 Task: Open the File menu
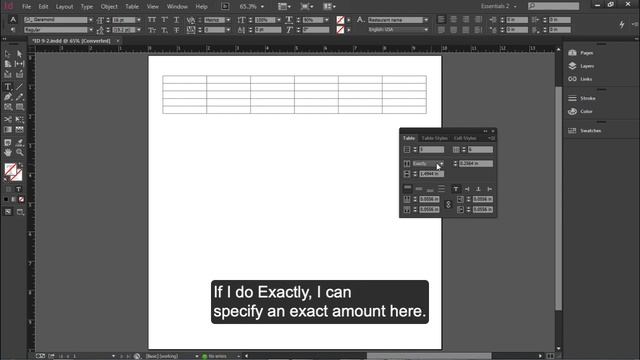[27, 7]
